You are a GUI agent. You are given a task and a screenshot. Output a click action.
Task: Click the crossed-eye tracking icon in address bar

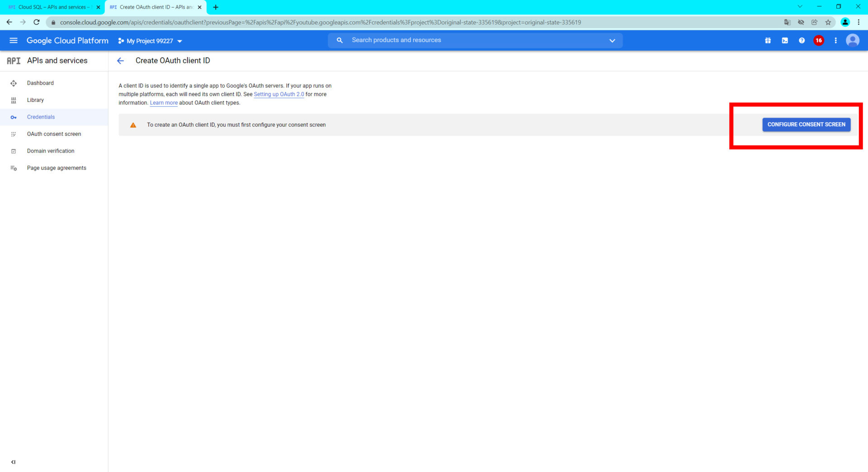coord(801,22)
